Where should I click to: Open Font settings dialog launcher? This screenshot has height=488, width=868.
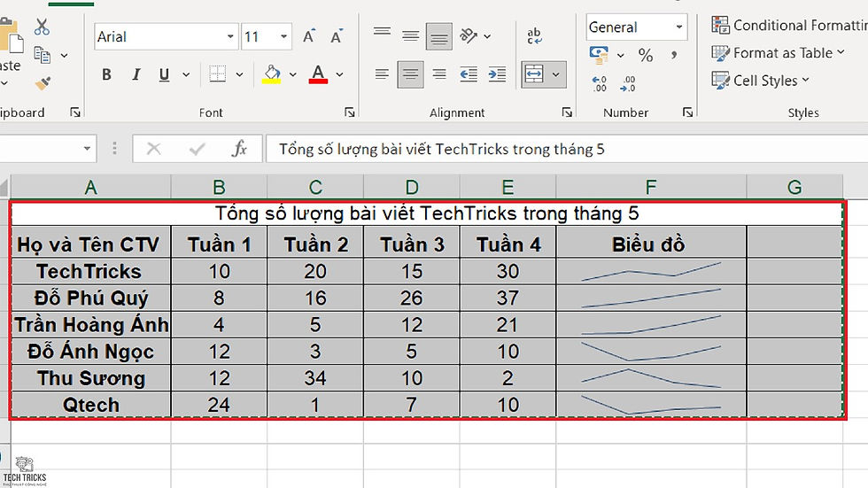tap(349, 112)
